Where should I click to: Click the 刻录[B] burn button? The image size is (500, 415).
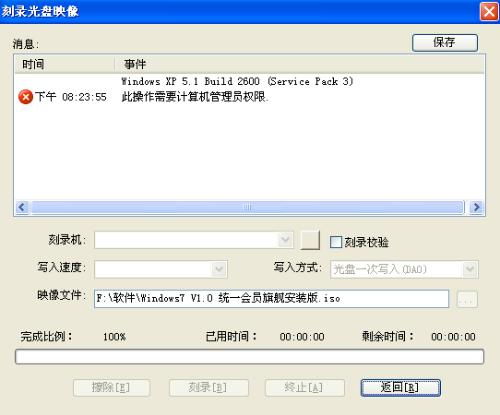(x=209, y=388)
